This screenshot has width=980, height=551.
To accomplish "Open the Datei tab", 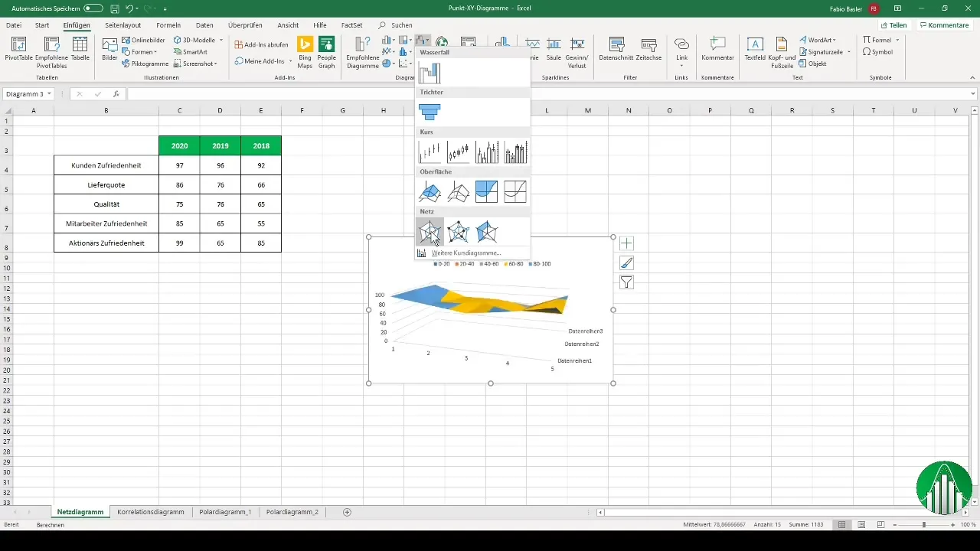I will (13, 24).
